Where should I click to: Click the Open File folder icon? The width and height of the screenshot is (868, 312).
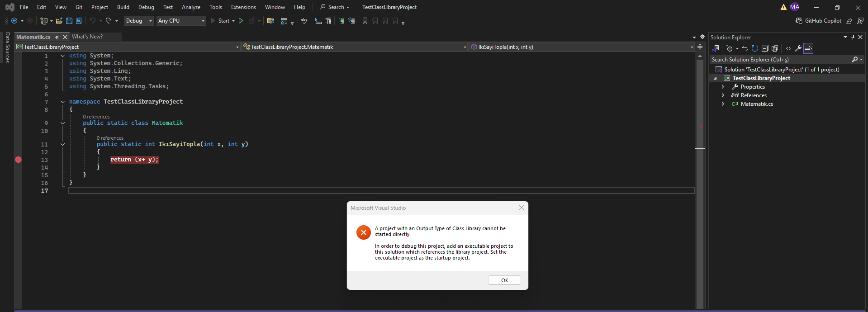click(59, 21)
